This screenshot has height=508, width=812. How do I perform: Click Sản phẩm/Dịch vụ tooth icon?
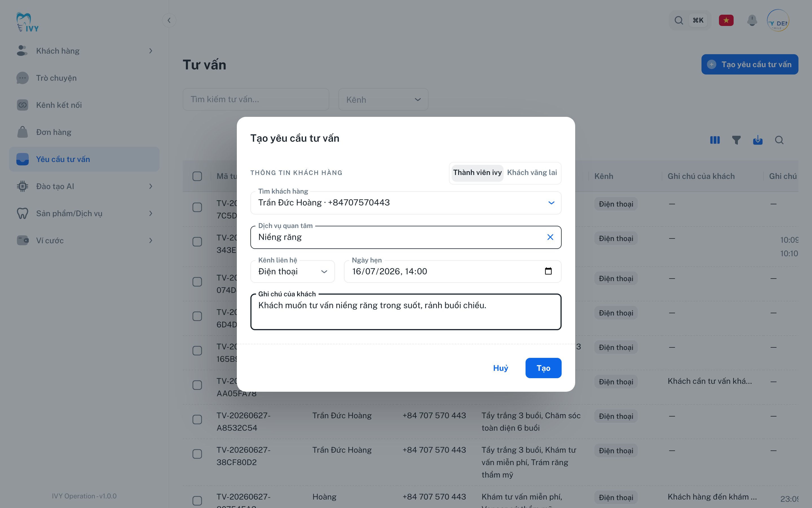click(x=22, y=213)
